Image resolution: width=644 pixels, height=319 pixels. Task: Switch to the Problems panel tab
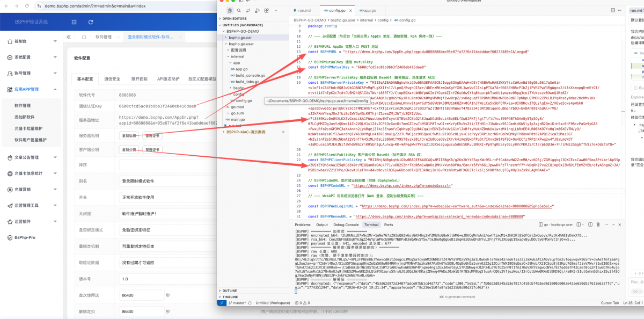(303, 224)
